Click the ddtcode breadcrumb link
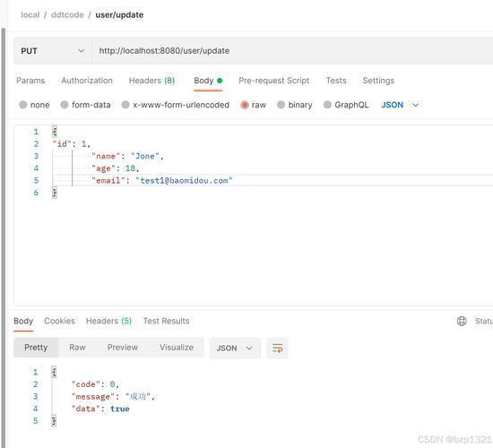The height and width of the screenshot is (448, 493). [67, 14]
